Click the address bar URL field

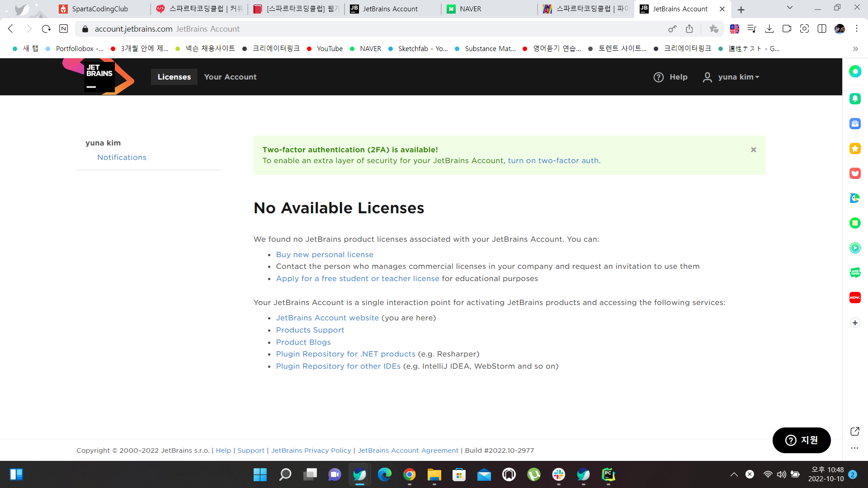375,29
